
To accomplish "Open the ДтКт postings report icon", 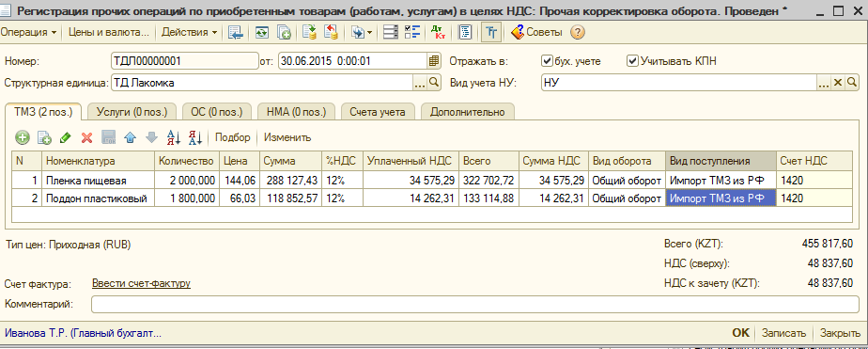I will tap(439, 33).
